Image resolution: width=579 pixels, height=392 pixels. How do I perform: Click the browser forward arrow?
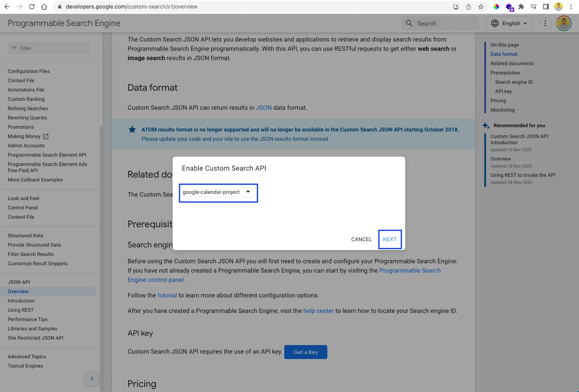pos(19,7)
